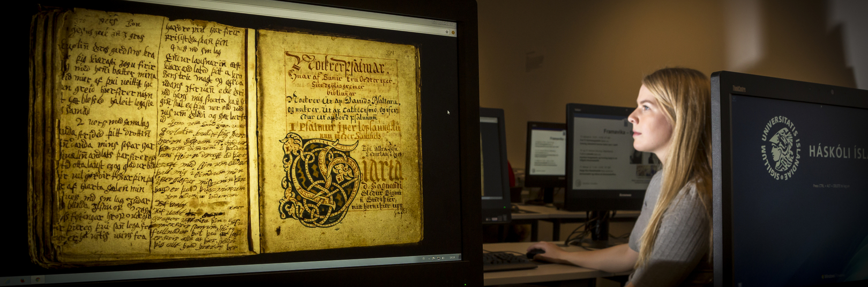Click the network icon in the system tray

(438, 258)
